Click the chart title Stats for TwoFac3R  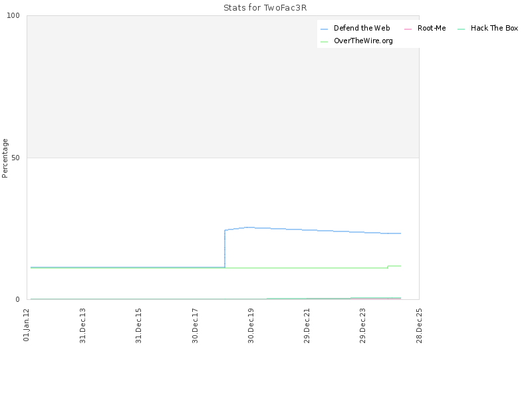[x=265, y=8]
